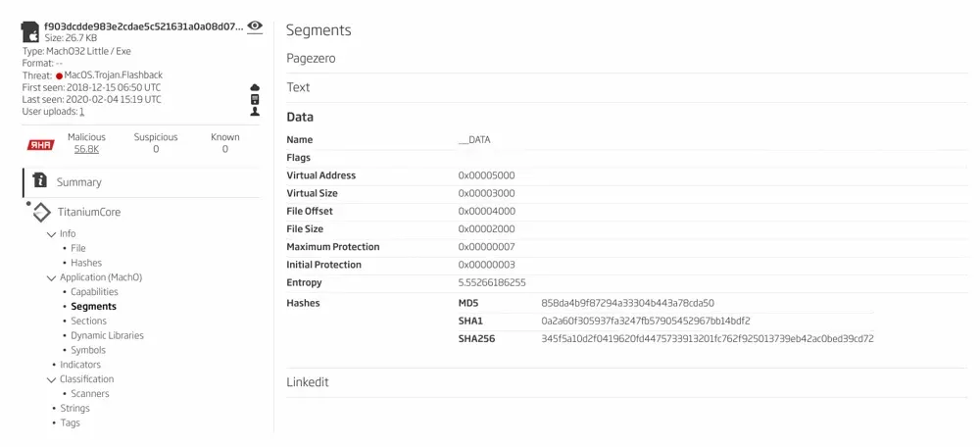Select the SHA256 hash value
The height and width of the screenshot is (447, 980).
707,339
